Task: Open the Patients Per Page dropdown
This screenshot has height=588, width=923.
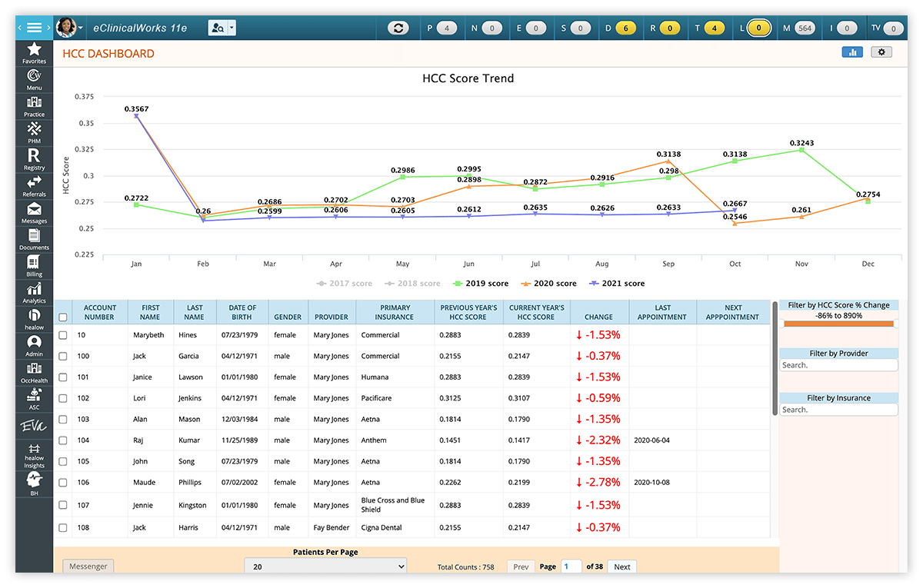Action: pyautogui.click(x=325, y=566)
